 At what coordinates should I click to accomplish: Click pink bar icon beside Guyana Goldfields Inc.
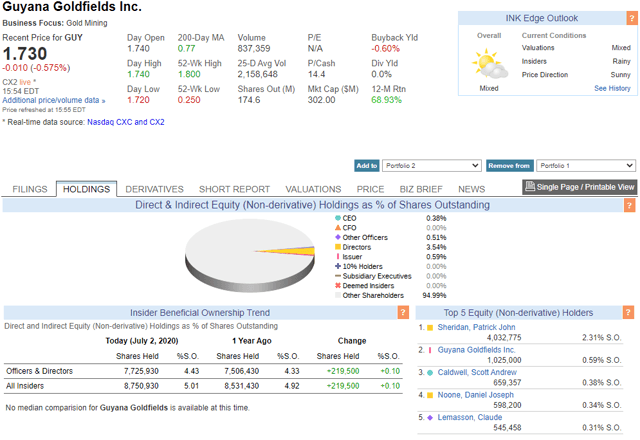coord(430,350)
